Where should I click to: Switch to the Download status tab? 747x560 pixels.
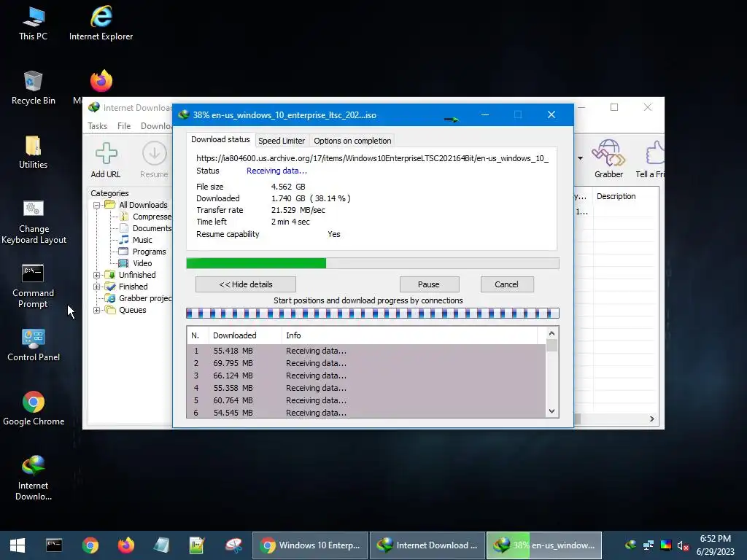220,139
